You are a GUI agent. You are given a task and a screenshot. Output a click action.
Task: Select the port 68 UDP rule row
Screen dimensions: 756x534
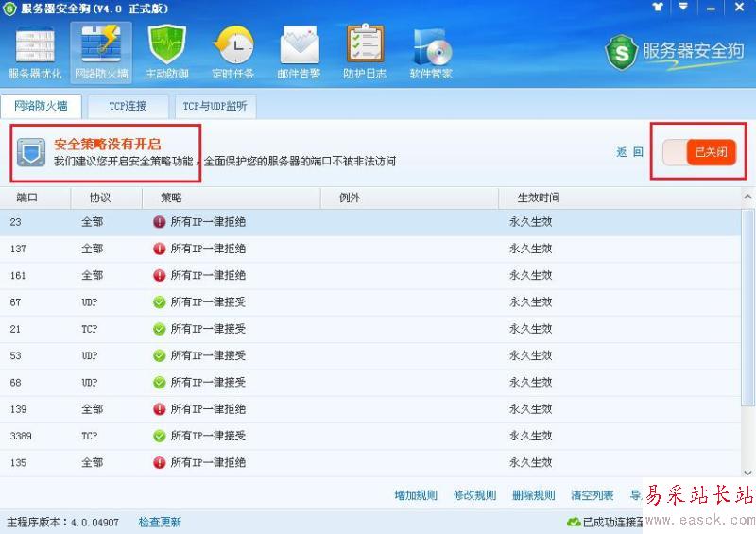pos(370,383)
